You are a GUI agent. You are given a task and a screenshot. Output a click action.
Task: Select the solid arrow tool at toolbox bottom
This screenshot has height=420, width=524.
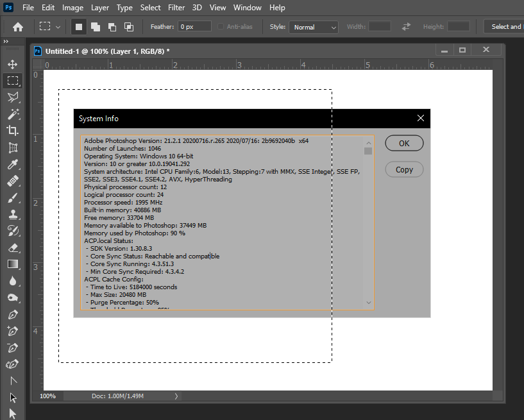click(13, 414)
